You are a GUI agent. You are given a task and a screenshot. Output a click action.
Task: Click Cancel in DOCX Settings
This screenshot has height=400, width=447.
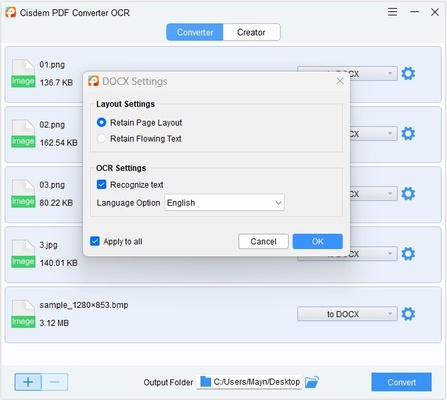(x=263, y=241)
